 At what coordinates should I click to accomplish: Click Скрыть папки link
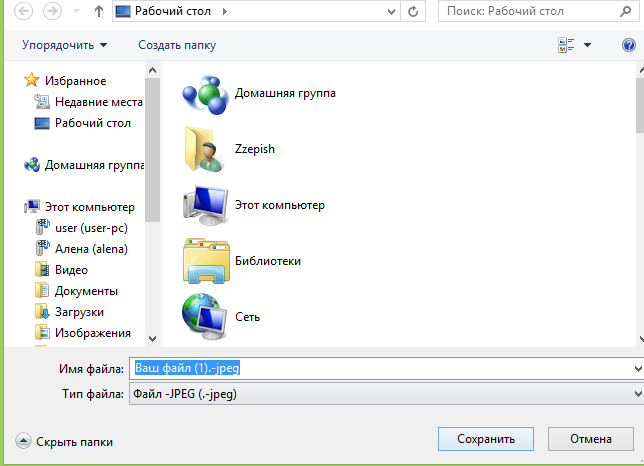click(x=74, y=442)
